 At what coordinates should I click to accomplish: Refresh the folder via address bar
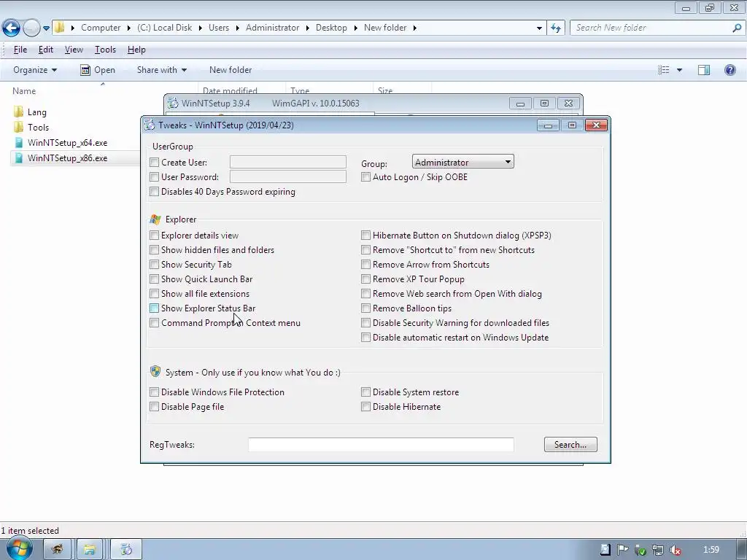coord(555,28)
